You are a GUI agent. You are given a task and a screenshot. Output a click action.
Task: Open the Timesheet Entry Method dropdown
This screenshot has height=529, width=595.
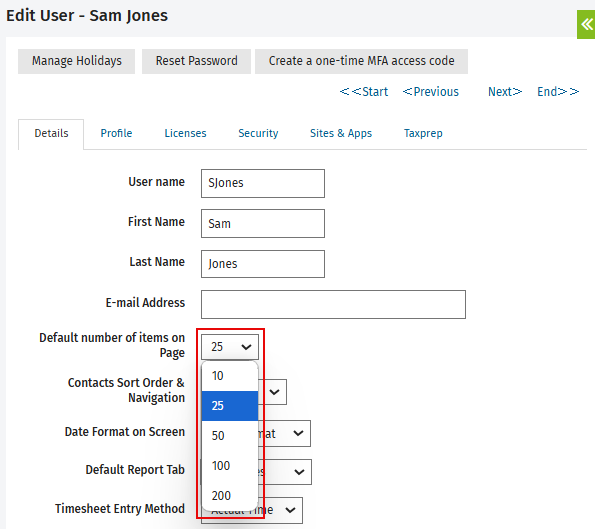pos(290,510)
